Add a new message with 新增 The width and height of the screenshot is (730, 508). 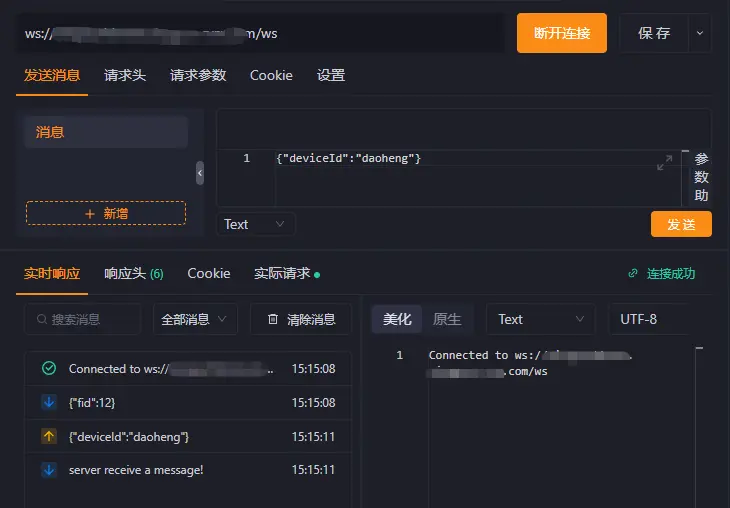tap(106, 214)
